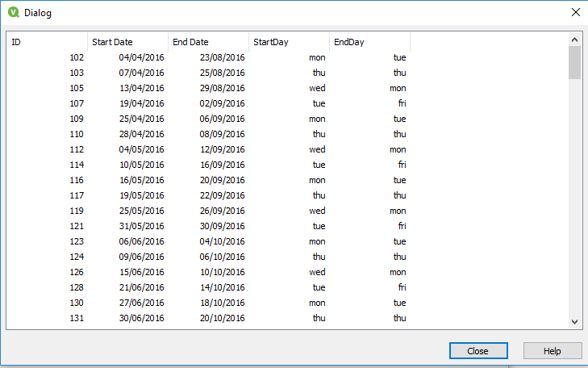This screenshot has height=368, width=588.
Task: Sort by the Start Date column header
Action: 128,42
